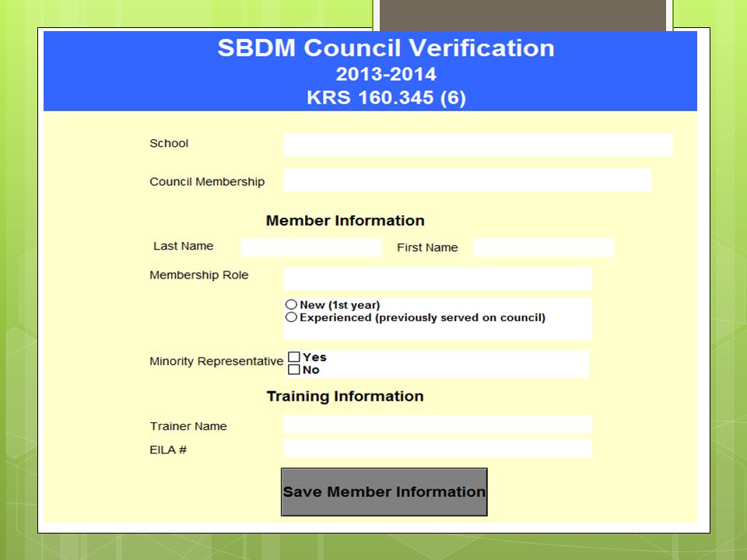The width and height of the screenshot is (747, 560).
Task: Click the School input field
Action: (x=478, y=145)
